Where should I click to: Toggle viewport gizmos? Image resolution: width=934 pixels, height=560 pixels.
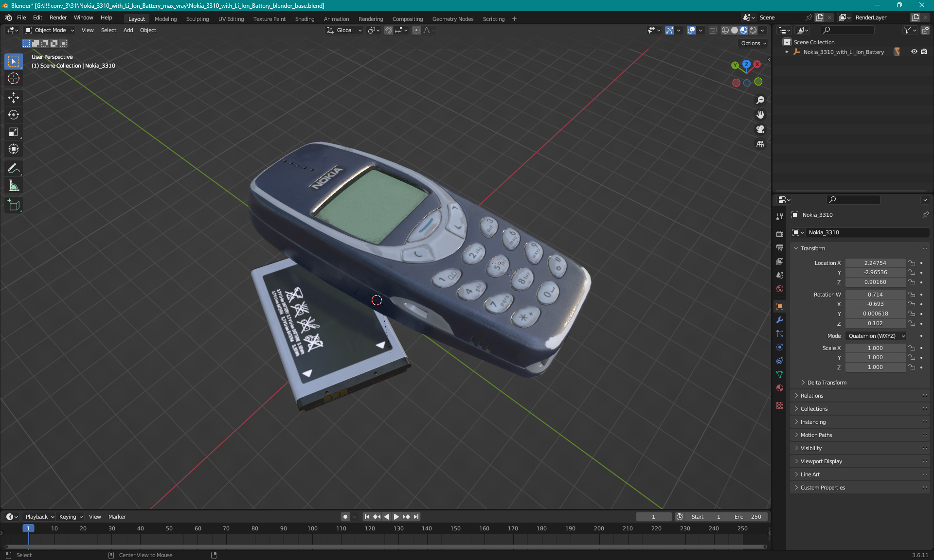[669, 30]
